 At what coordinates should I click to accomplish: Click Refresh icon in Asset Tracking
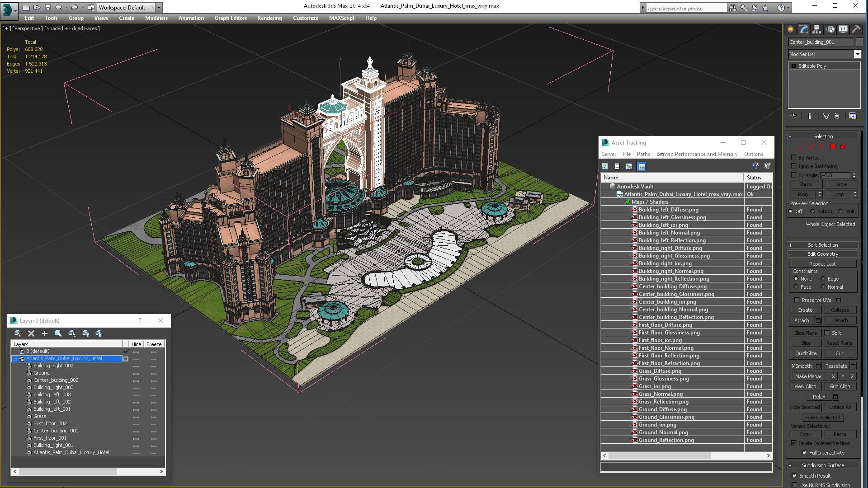(x=605, y=166)
